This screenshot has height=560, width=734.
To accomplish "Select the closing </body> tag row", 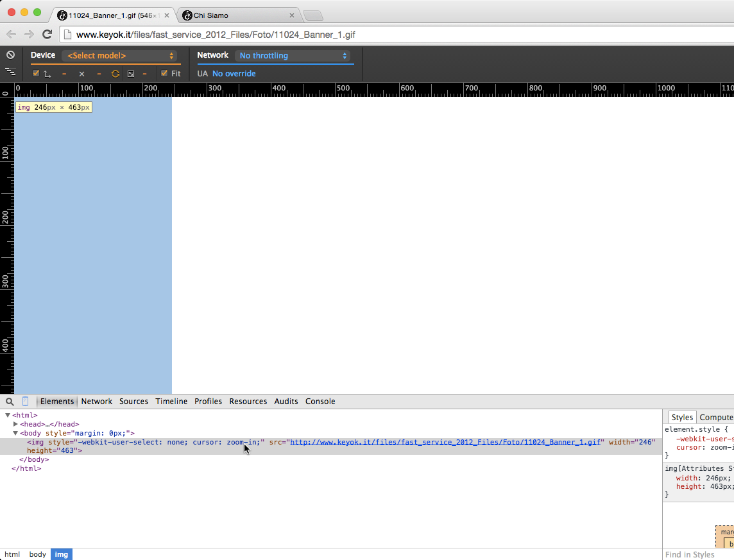I will point(34,459).
